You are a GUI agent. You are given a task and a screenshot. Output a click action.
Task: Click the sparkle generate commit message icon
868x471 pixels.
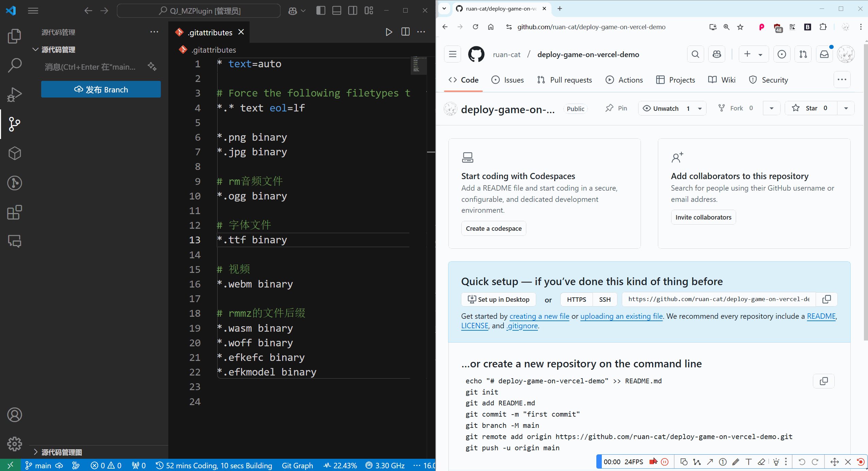152,67
